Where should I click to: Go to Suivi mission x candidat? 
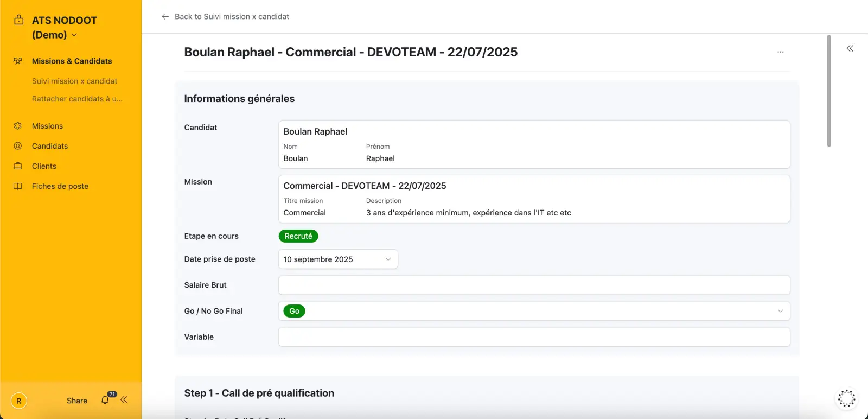click(74, 81)
